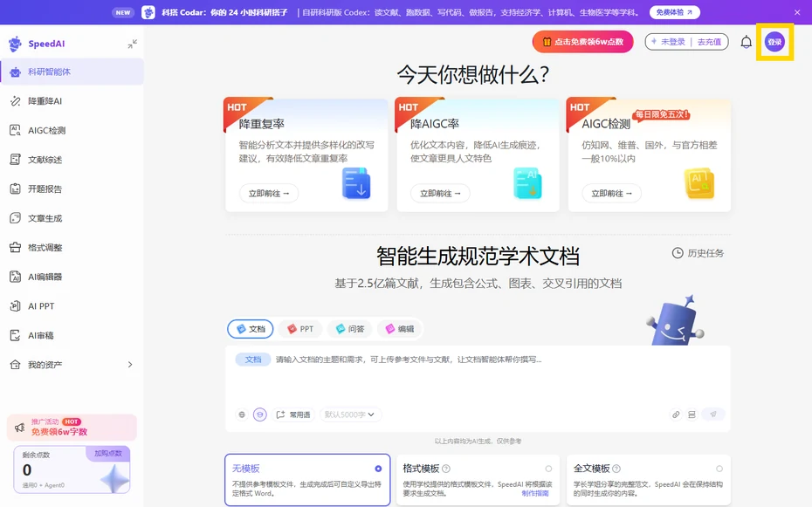Select the 全文模板 radio option
Screen dimensions: 812x507
pos(719,469)
